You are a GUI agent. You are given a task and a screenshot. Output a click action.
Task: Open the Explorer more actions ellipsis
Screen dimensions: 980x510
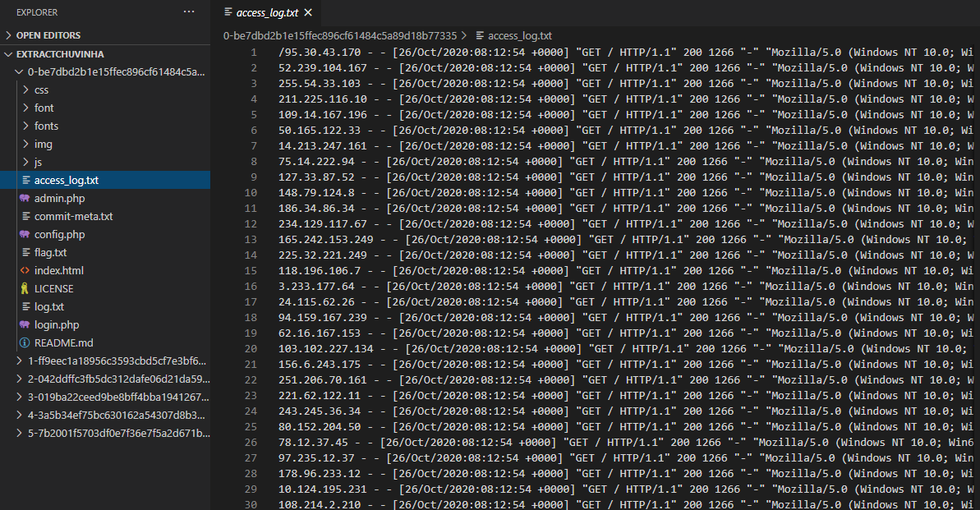click(x=189, y=12)
